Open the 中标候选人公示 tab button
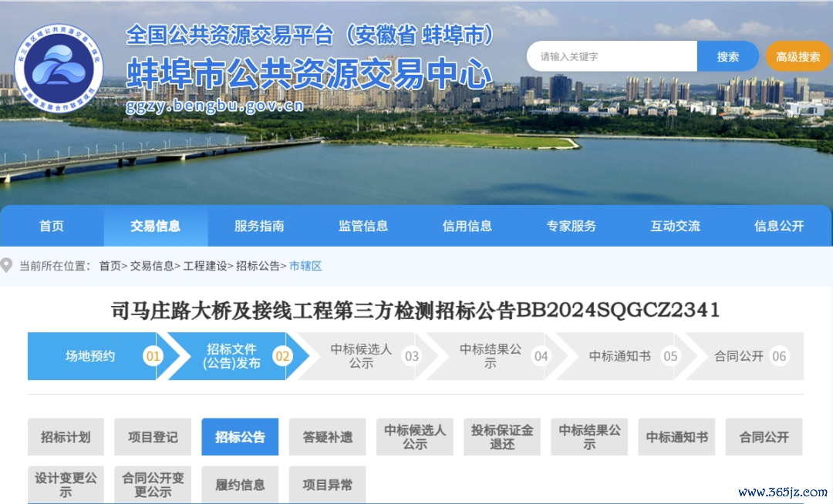The width and height of the screenshot is (833, 504). coord(415,437)
